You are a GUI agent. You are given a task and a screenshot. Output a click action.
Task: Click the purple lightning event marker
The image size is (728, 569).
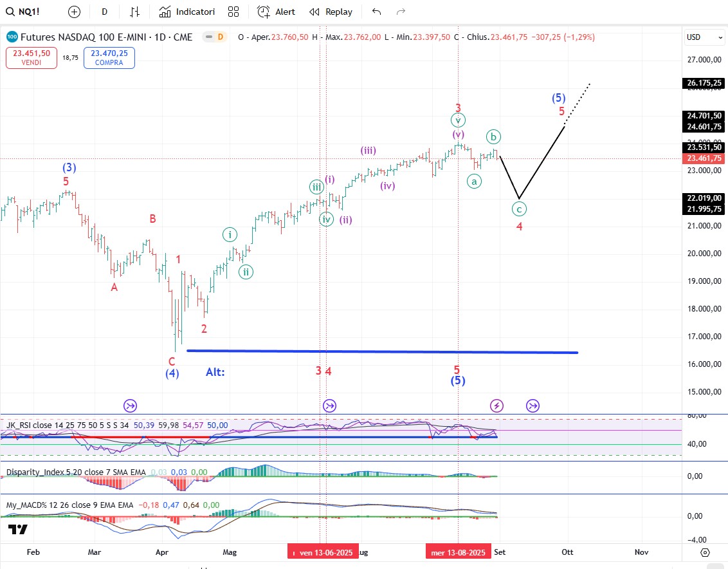click(x=496, y=406)
